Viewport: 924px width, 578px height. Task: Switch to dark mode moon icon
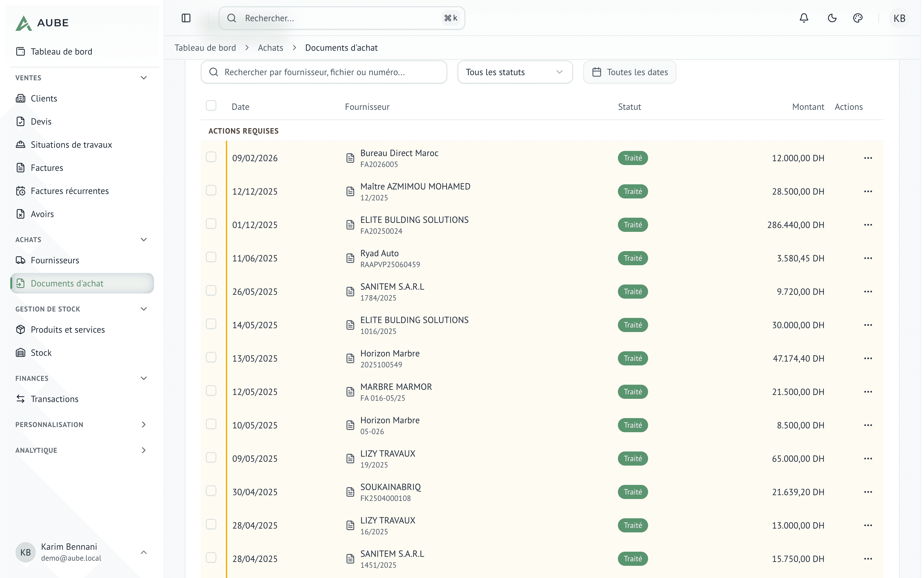click(832, 18)
